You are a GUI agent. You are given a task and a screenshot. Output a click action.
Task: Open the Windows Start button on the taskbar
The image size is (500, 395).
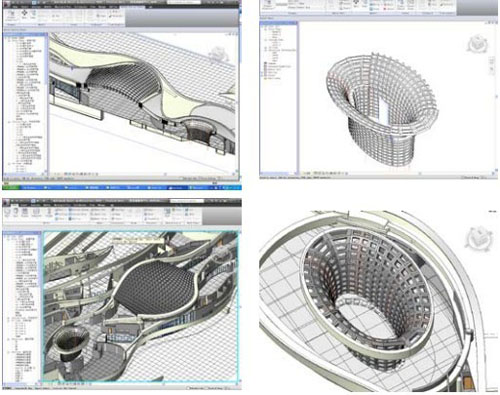click(x=11, y=188)
